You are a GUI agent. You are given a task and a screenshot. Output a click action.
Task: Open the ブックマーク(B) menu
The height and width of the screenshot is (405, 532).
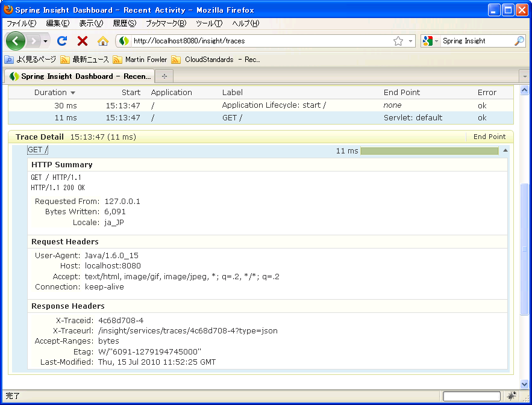click(166, 23)
